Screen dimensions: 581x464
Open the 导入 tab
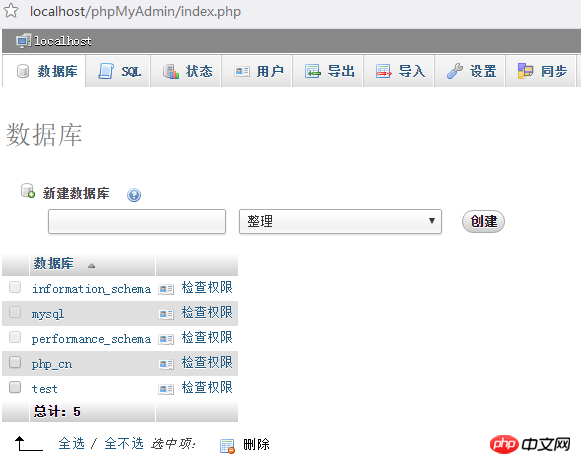click(399, 71)
